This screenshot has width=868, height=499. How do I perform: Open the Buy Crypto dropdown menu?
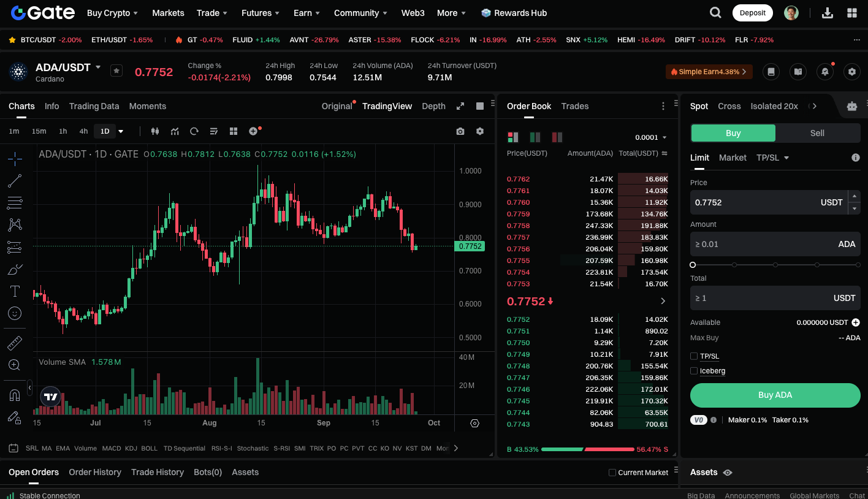112,13
